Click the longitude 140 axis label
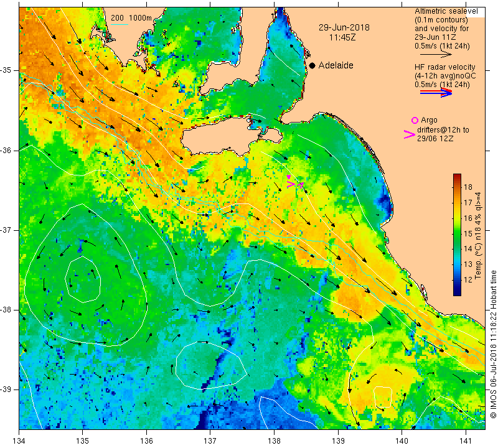This screenshot has width=498, height=448. [402, 441]
